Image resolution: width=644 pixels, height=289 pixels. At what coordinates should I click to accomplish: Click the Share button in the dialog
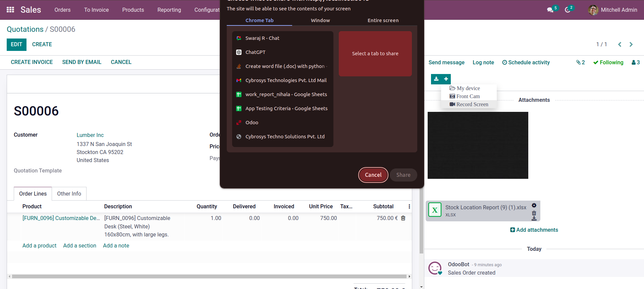[x=403, y=175]
